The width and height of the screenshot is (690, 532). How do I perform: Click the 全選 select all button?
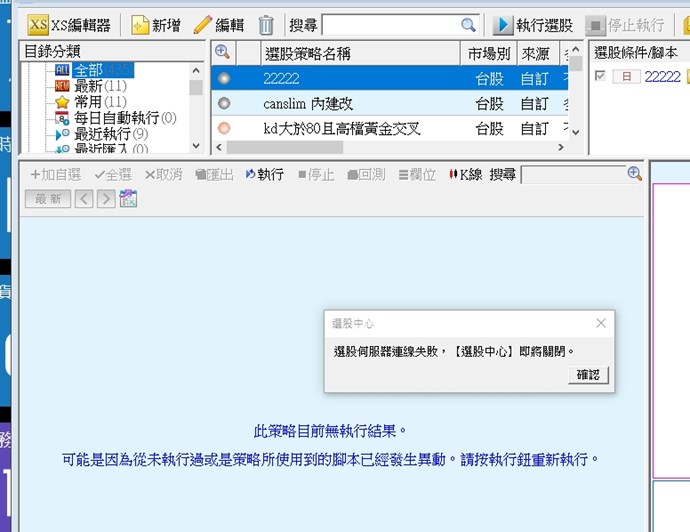(x=113, y=175)
